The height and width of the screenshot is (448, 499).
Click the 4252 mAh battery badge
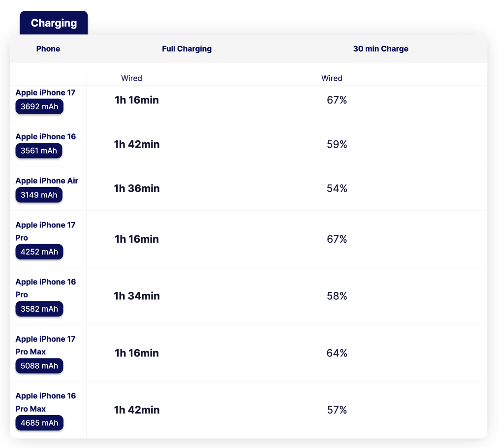pos(39,252)
